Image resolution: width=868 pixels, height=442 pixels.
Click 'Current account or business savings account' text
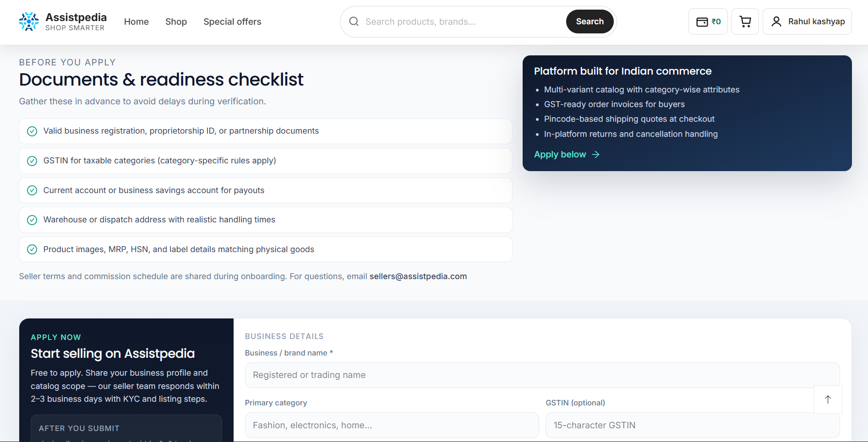pyautogui.click(x=154, y=190)
